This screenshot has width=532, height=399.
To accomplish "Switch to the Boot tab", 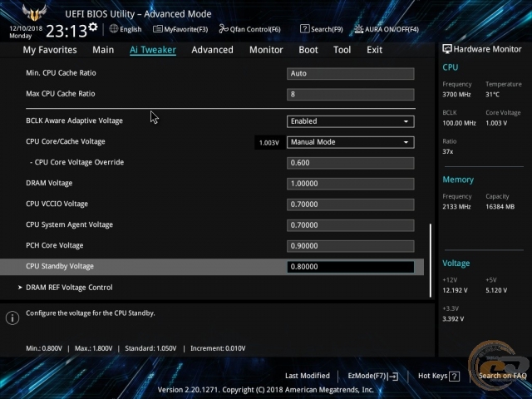I will click(308, 50).
